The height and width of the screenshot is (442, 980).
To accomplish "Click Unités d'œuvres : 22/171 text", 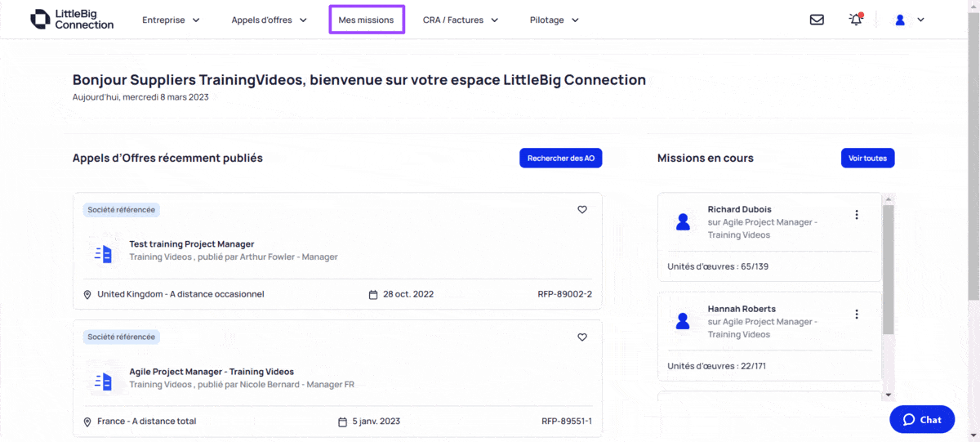I will (x=718, y=367).
